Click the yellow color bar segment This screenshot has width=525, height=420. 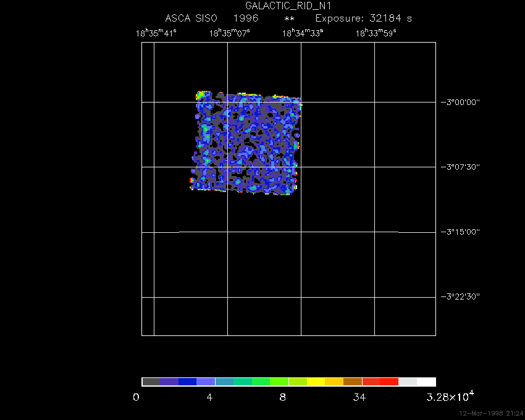(x=316, y=382)
